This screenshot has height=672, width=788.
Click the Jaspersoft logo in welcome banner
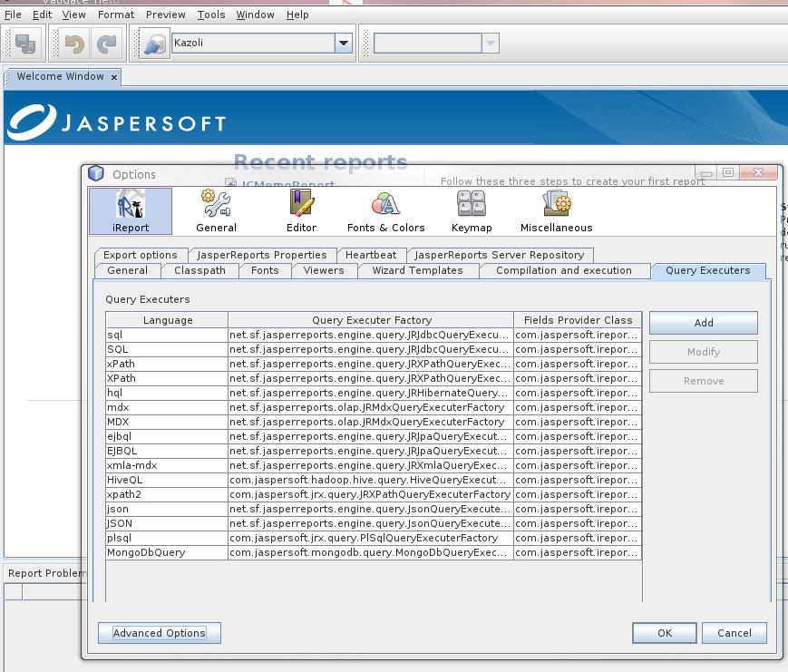click(x=117, y=122)
